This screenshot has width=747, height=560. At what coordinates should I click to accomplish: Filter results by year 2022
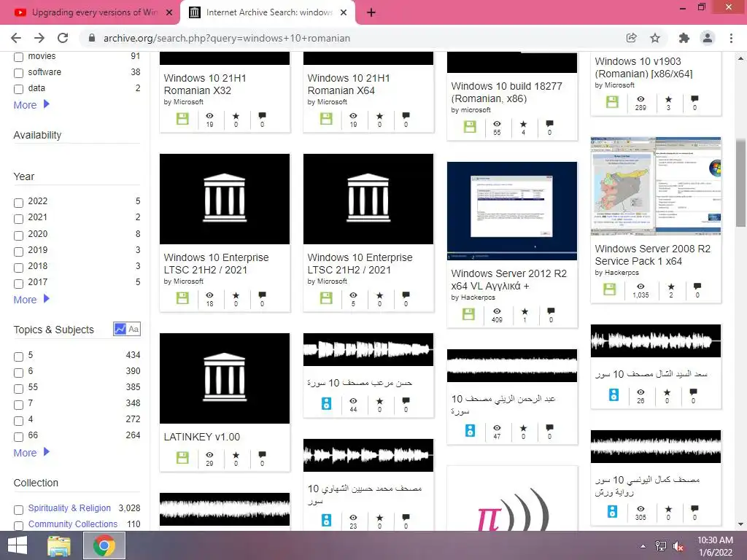pyautogui.click(x=18, y=203)
